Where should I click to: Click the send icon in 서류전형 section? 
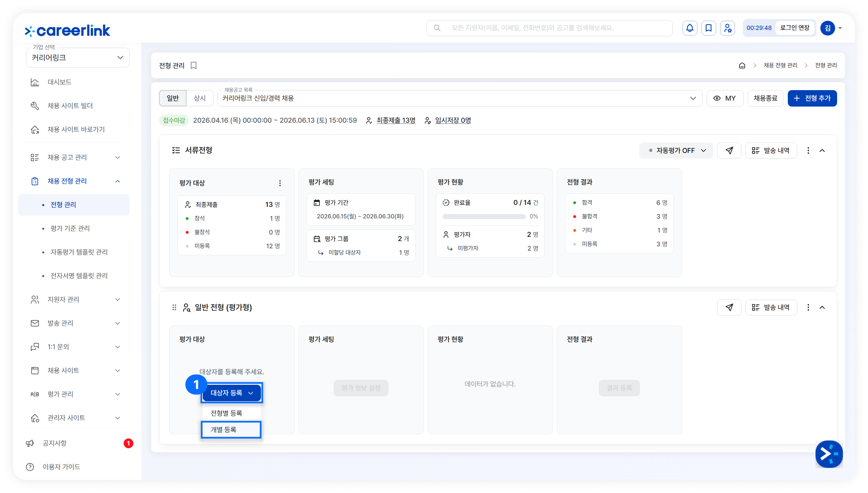[729, 150]
